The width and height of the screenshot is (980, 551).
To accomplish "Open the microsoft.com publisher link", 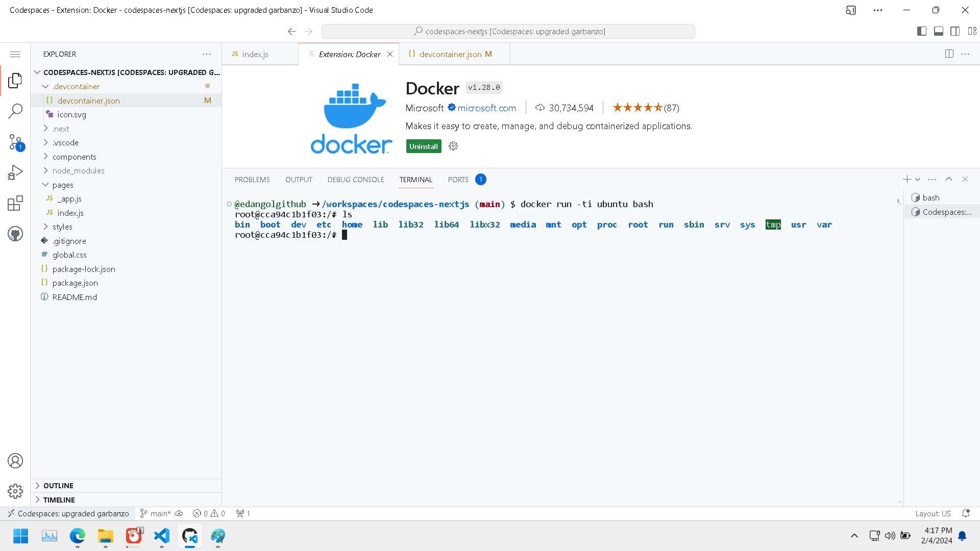I will click(x=486, y=108).
